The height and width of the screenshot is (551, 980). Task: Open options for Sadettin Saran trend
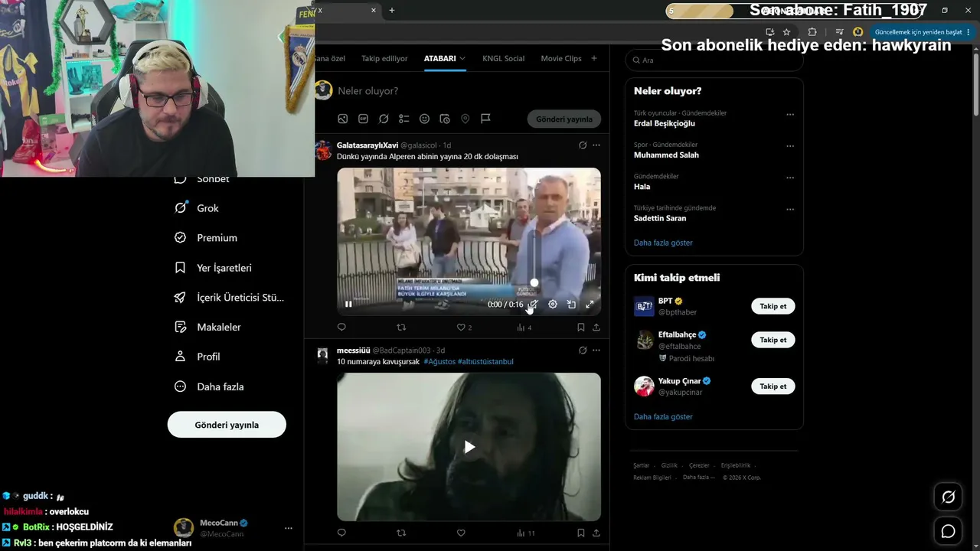click(790, 209)
